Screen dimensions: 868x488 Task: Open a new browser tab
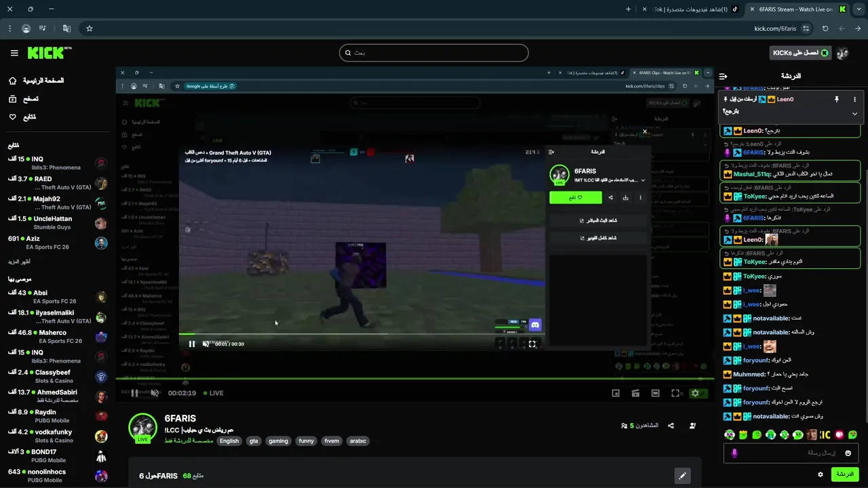tap(628, 9)
